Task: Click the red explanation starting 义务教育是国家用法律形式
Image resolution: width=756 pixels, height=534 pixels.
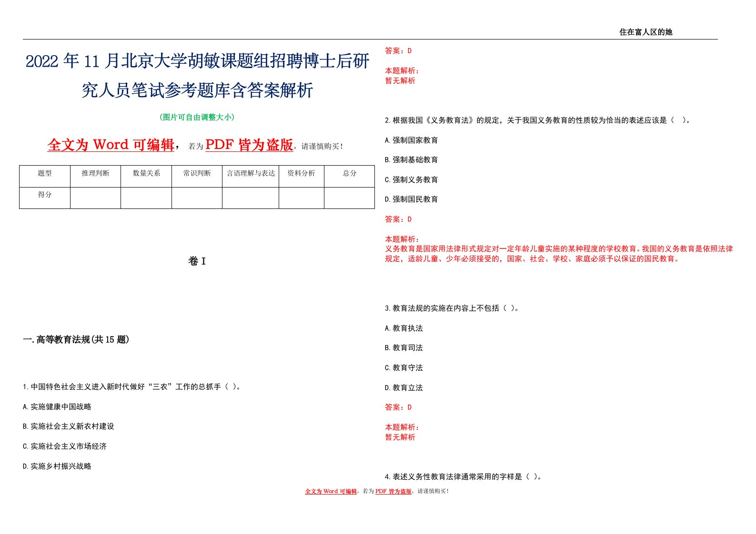Action: coord(559,254)
